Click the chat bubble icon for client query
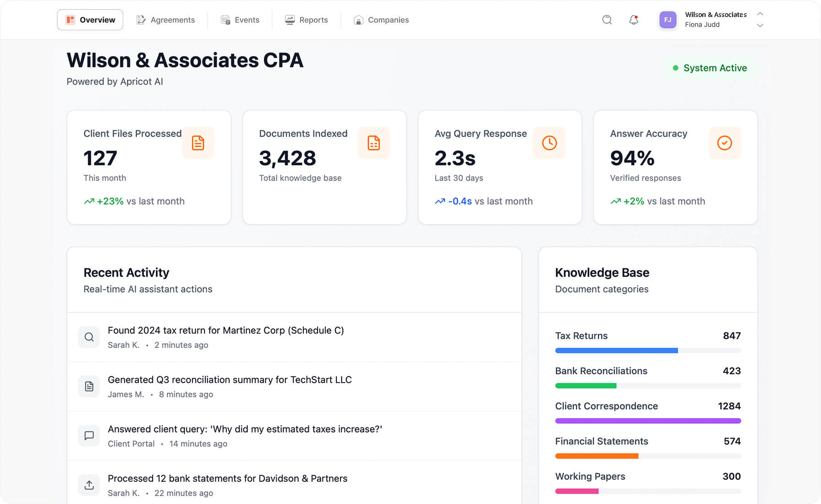The image size is (821, 504). pyautogui.click(x=89, y=436)
